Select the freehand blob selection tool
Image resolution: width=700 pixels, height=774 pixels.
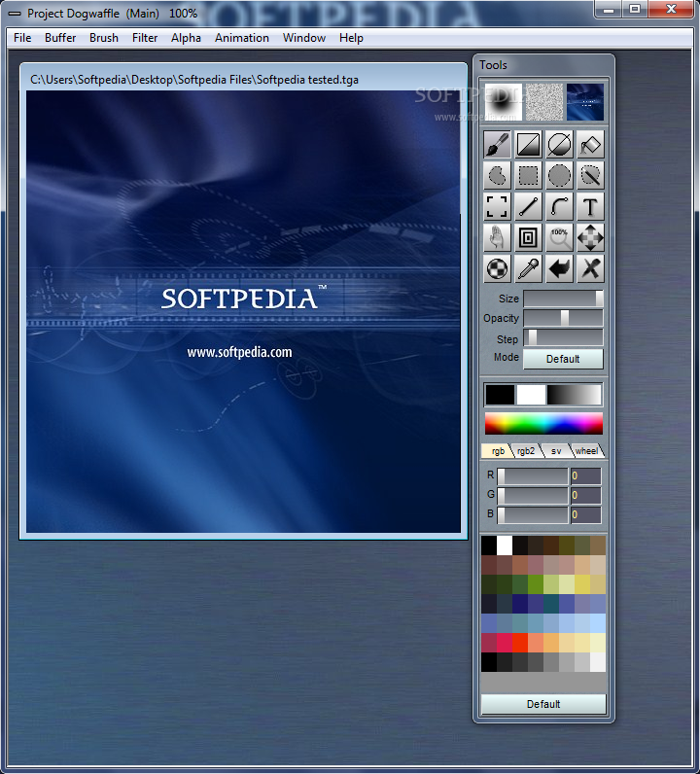tap(497, 175)
